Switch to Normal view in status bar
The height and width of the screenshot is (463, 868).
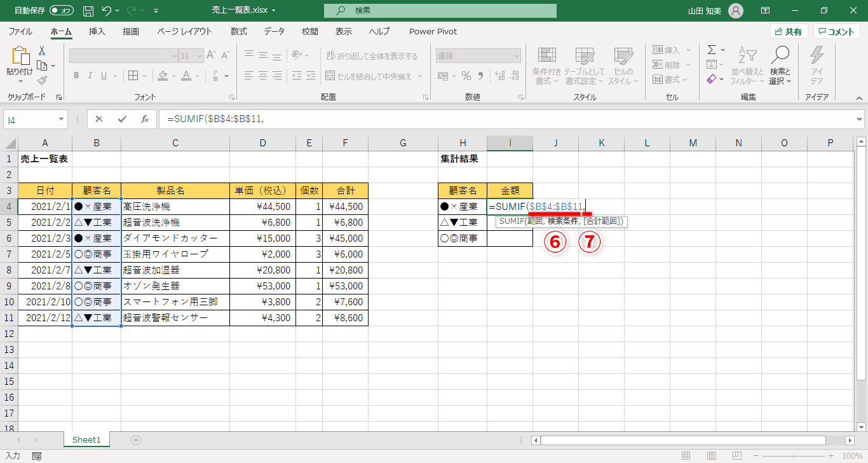[x=686, y=456]
